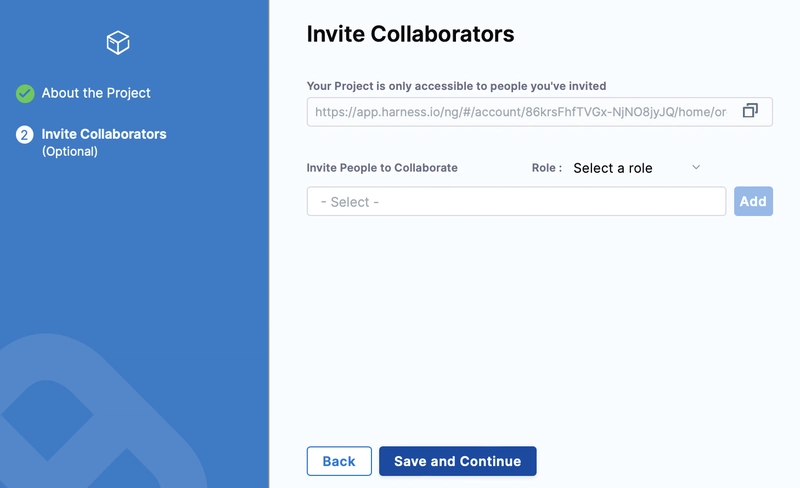This screenshot has height=488, width=800.
Task: Click the green checkmark beside About the Project
Action: point(25,93)
